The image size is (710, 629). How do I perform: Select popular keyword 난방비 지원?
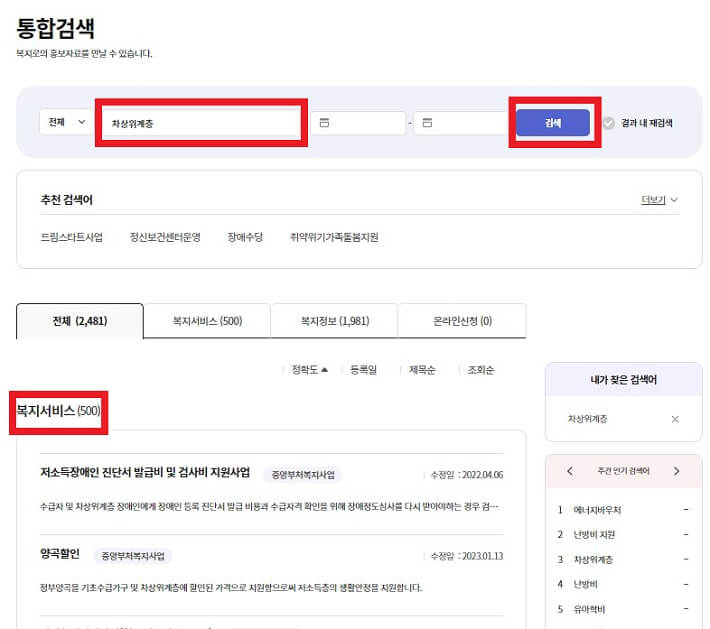594,535
